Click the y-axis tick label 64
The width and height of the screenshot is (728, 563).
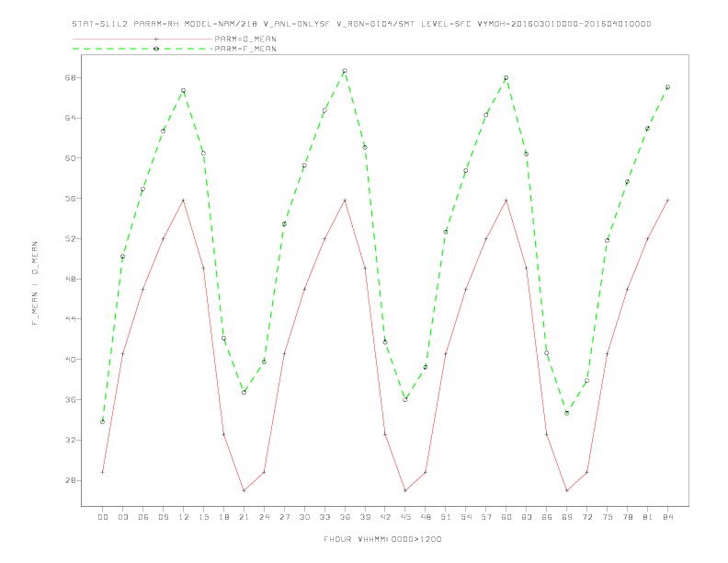click(70, 118)
